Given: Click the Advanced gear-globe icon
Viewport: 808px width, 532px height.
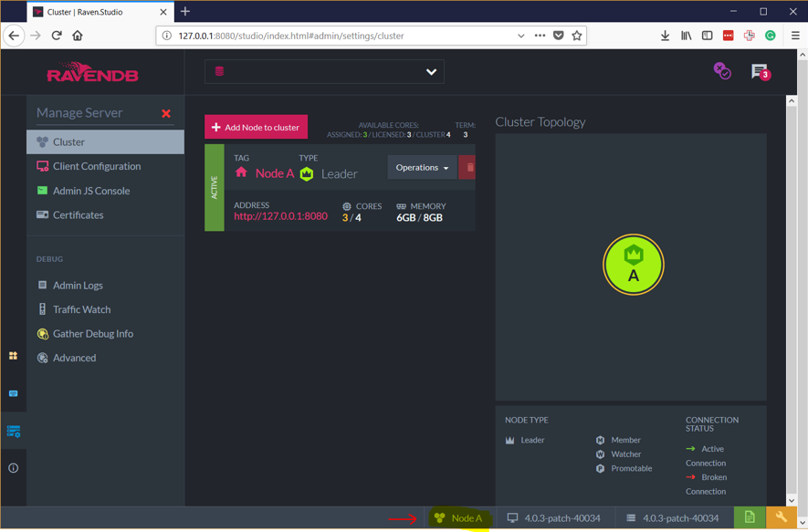Looking at the screenshot, I should (42, 358).
